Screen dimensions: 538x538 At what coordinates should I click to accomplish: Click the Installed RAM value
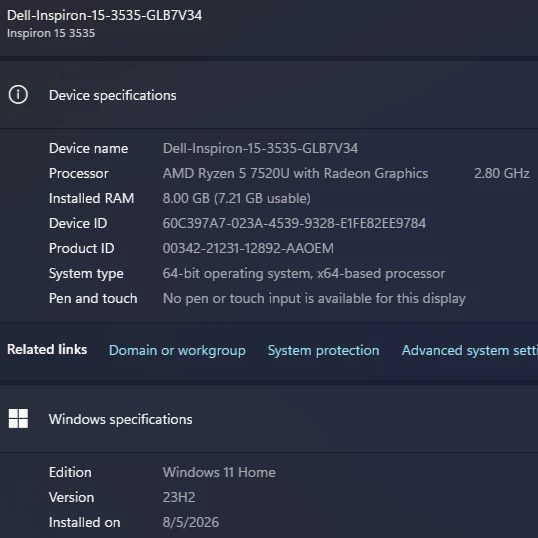pyautogui.click(x=236, y=198)
